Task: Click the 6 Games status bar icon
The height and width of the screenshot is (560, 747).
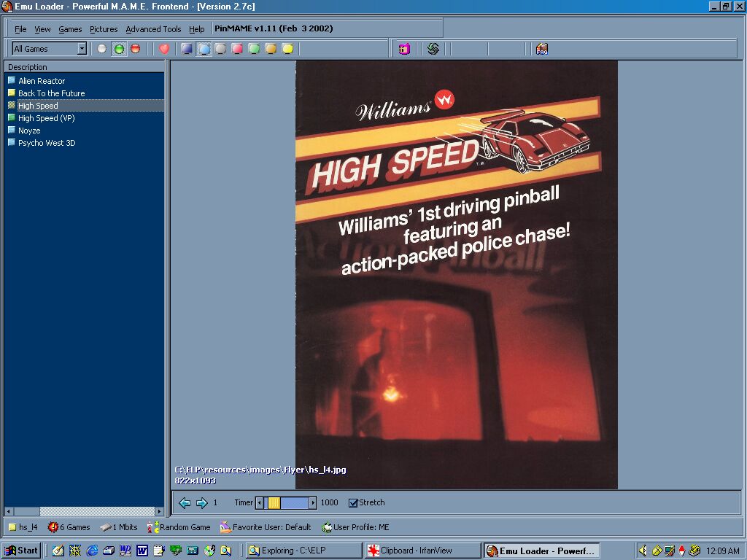Action: pos(53,527)
